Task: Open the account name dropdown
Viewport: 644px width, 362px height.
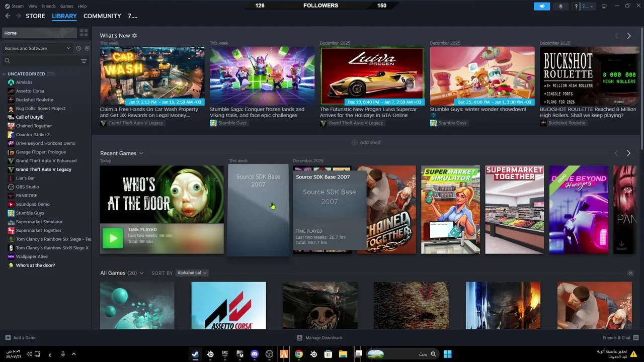Action: pyautogui.click(x=587, y=6)
